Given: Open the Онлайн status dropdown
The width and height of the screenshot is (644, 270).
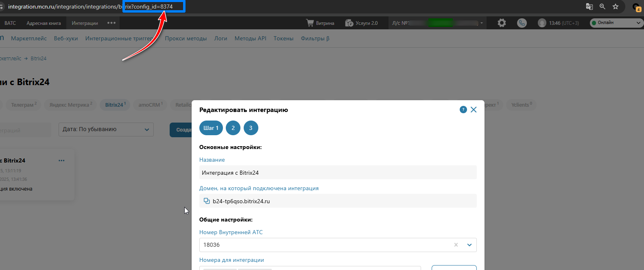Looking at the screenshot, I should [x=616, y=23].
